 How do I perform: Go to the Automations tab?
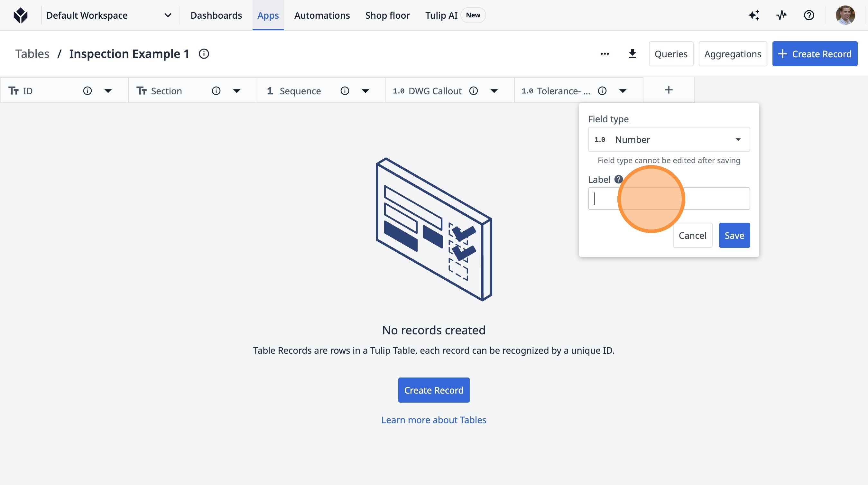tap(322, 15)
